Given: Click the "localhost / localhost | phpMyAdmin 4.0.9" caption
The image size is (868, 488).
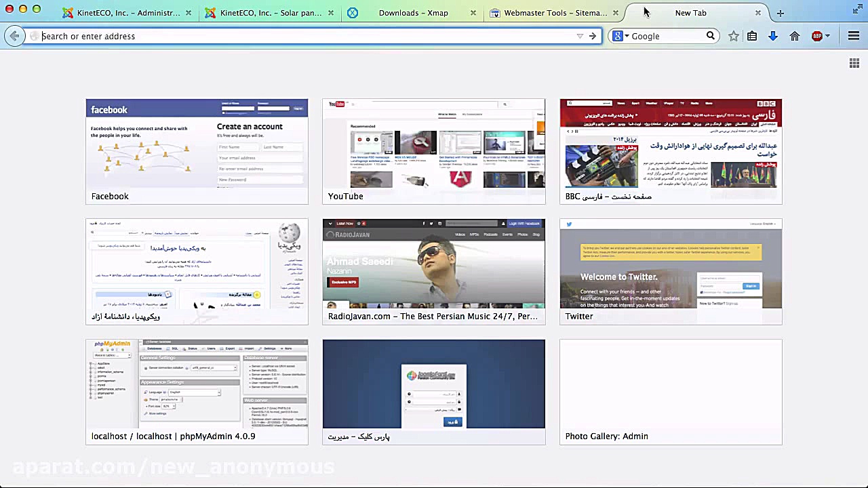Looking at the screenshot, I should pos(174,436).
